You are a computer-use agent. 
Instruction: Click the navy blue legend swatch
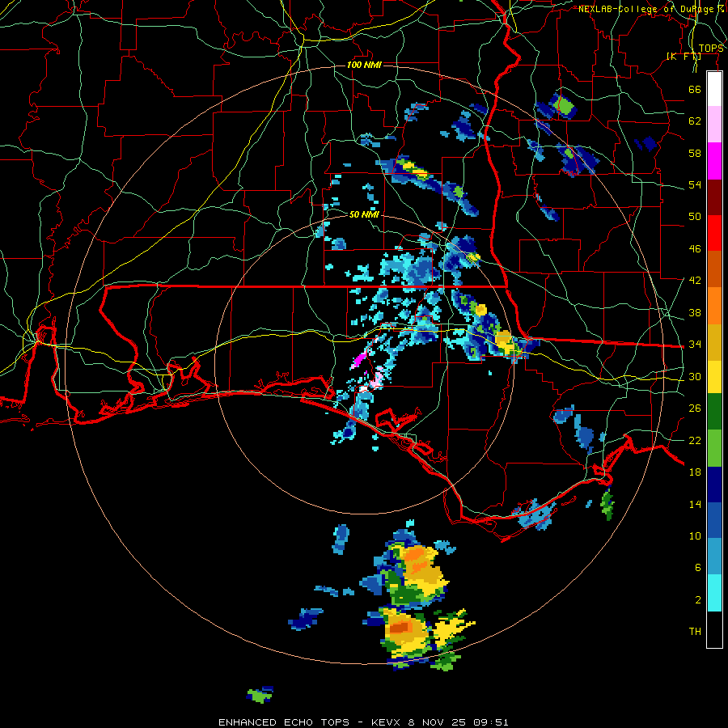714,485
